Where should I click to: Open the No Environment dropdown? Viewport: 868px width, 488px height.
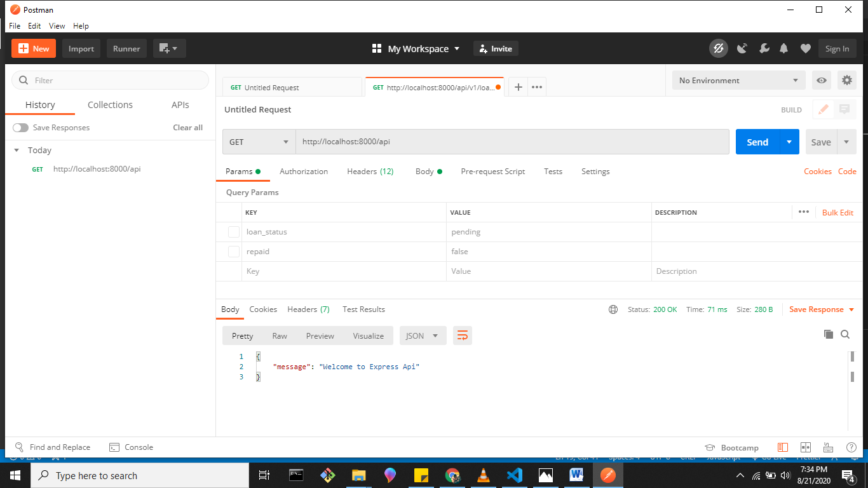click(739, 81)
